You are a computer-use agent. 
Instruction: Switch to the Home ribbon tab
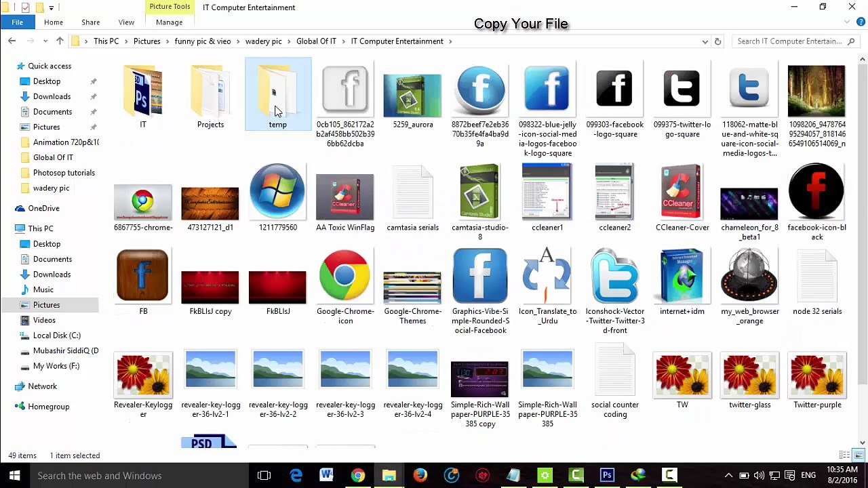click(x=54, y=22)
